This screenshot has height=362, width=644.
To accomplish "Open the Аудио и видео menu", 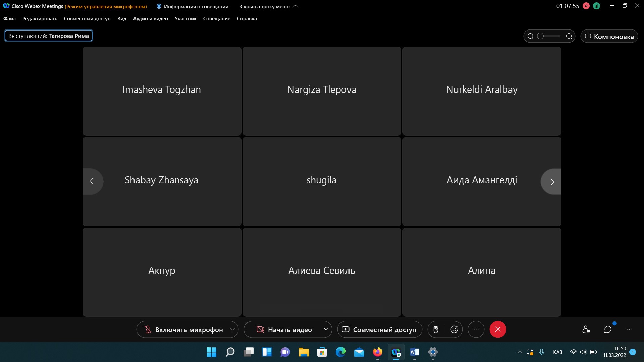I will (150, 19).
